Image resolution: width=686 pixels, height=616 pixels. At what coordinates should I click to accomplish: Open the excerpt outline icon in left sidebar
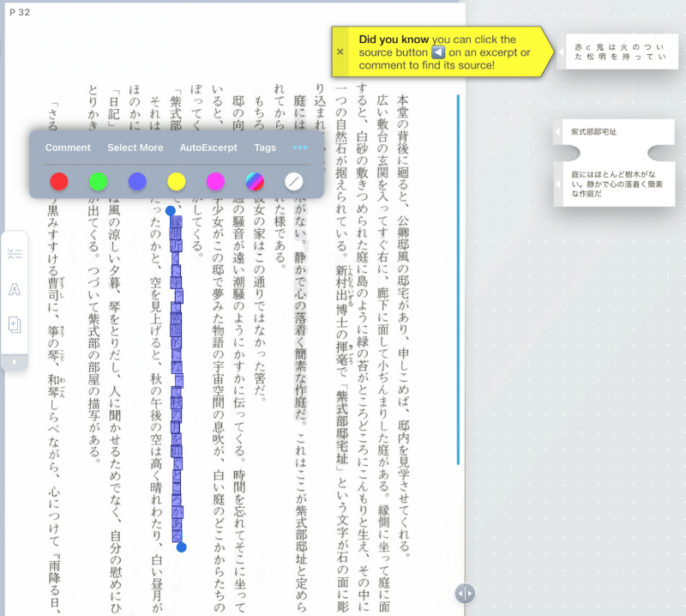tap(14, 252)
